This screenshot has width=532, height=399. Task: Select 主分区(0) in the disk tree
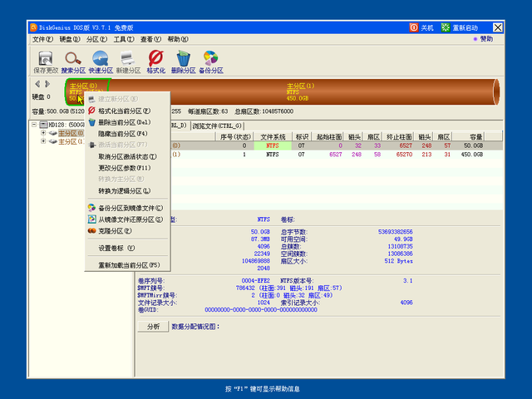pyautogui.click(x=71, y=133)
